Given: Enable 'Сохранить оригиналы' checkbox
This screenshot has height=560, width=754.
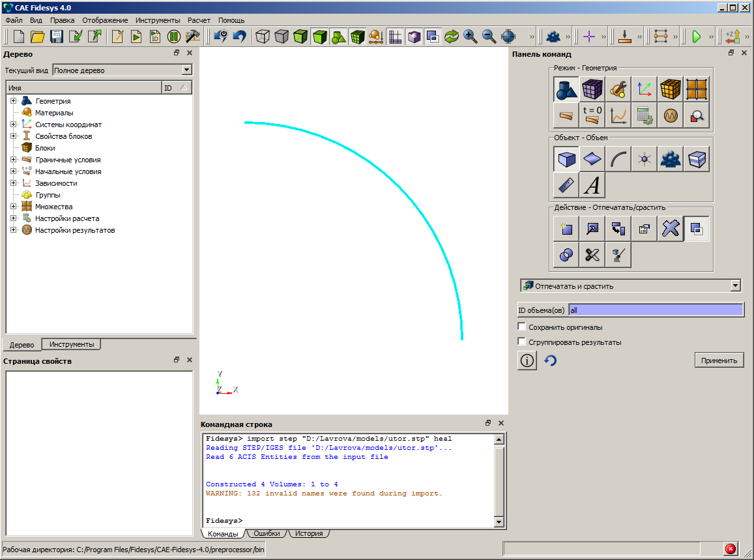Looking at the screenshot, I should (x=522, y=327).
